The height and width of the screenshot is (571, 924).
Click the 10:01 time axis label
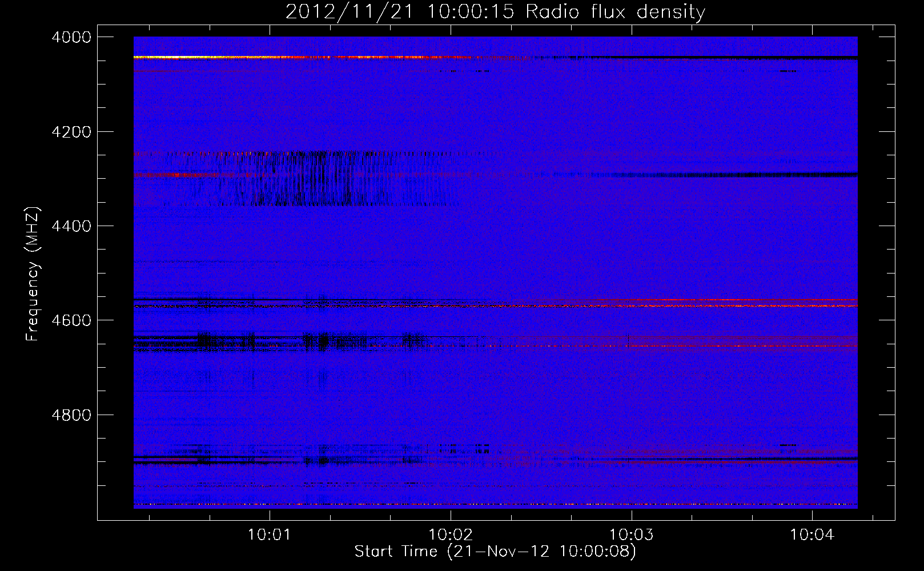tap(270, 535)
